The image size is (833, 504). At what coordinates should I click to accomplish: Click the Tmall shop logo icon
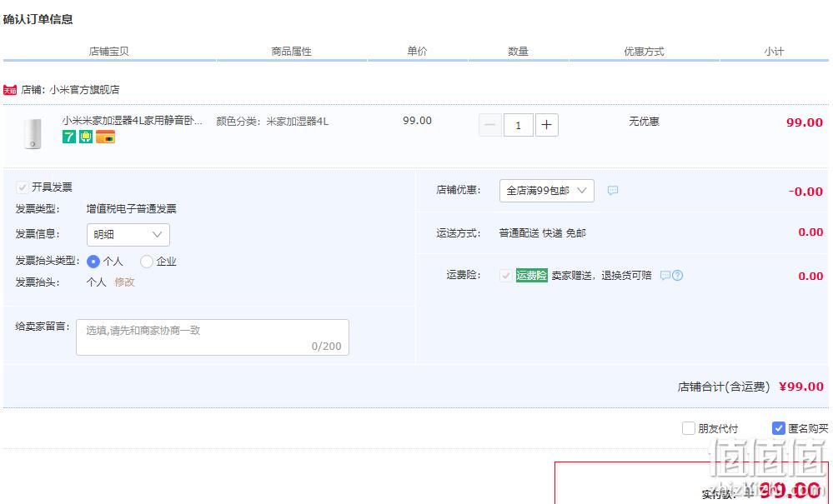pyautogui.click(x=9, y=90)
